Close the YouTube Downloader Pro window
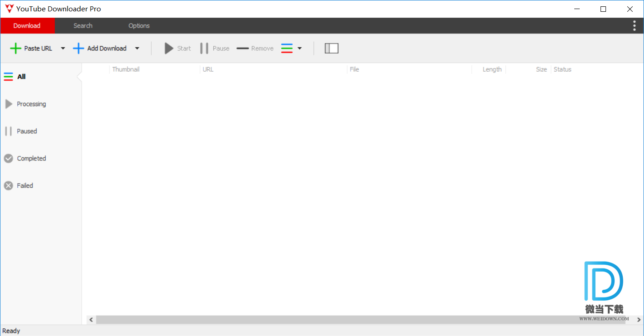Screen dimensions: 644x336 630,9
